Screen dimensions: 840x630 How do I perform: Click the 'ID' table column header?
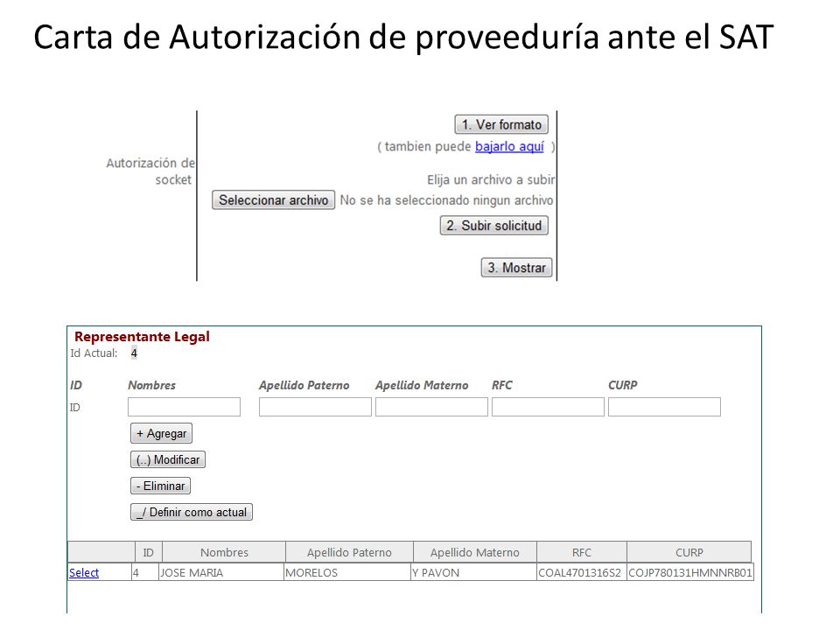click(x=149, y=552)
